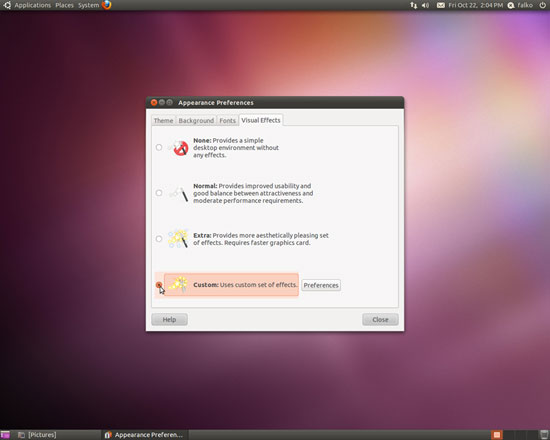Switch to the Theme tab
Image resolution: width=550 pixels, height=440 pixels.
coord(163,120)
